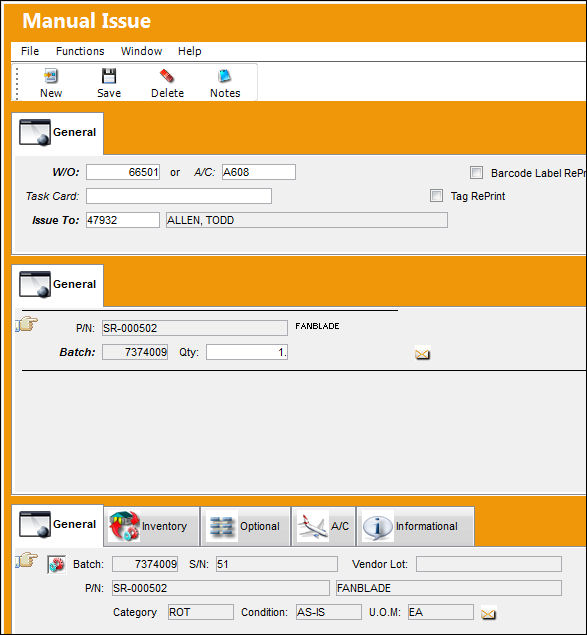Click the A/C field showing A608

tap(259, 172)
